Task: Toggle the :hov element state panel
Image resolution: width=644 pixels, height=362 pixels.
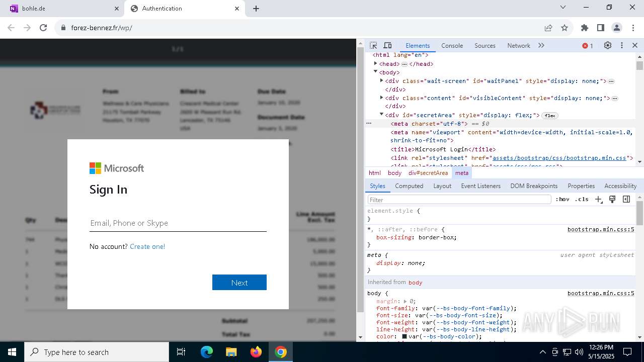Action: click(x=562, y=199)
